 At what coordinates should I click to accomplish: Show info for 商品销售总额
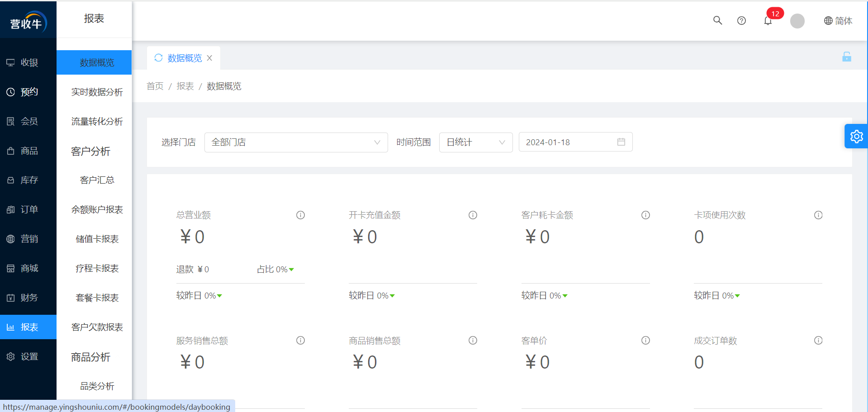coord(473,341)
